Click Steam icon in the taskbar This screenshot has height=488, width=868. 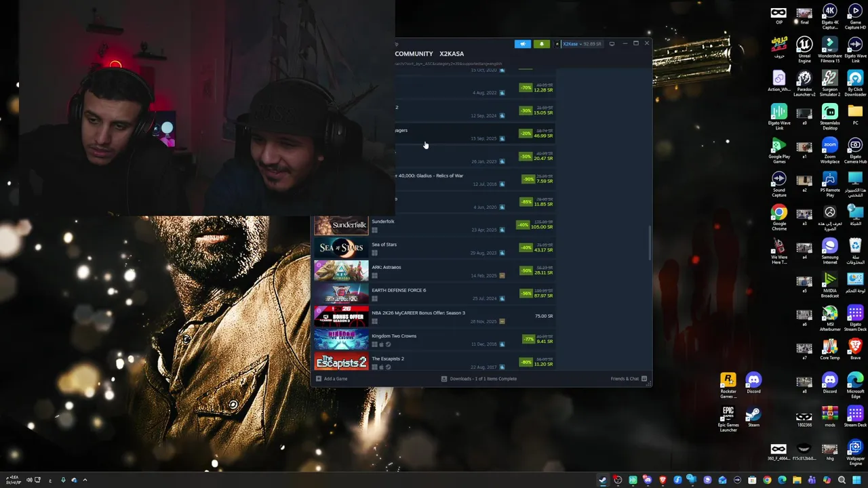click(602, 480)
